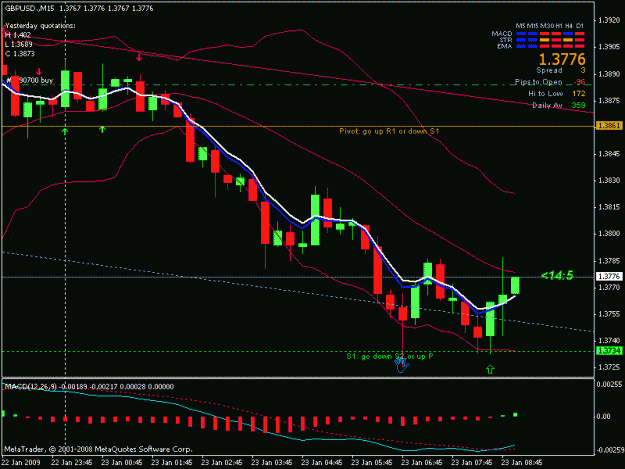Click the 1.3800 price scale label
Viewport: 625px width, 469px height.
point(610,234)
